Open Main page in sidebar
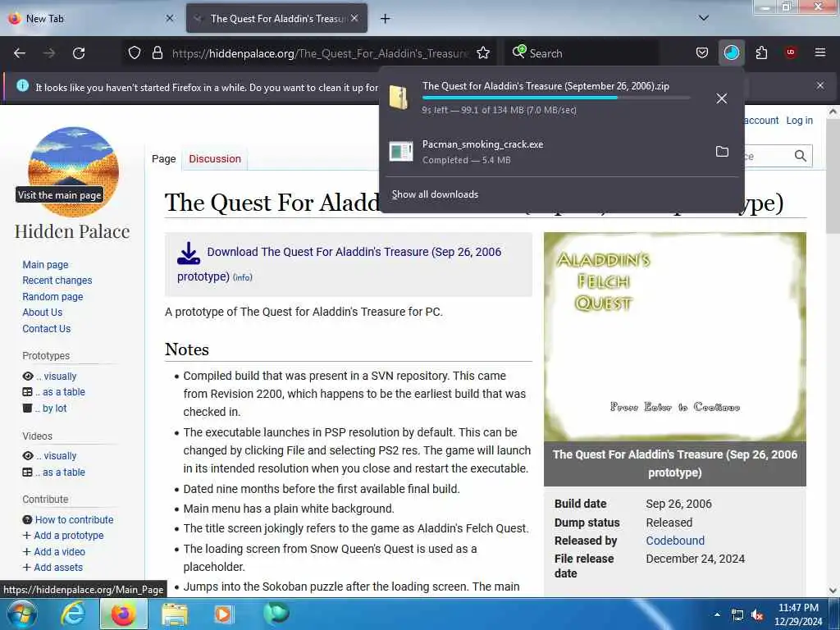840x630 pixels. [46, 265]
